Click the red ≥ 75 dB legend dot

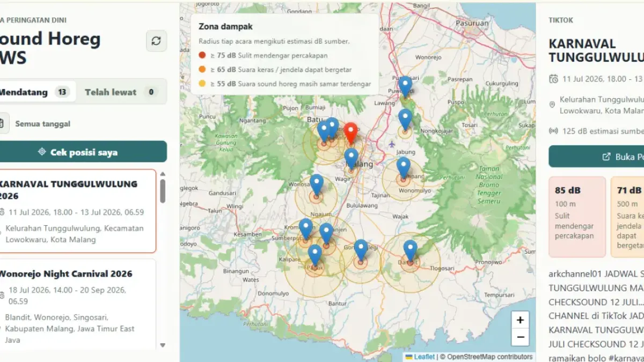[x=202, y=55]
